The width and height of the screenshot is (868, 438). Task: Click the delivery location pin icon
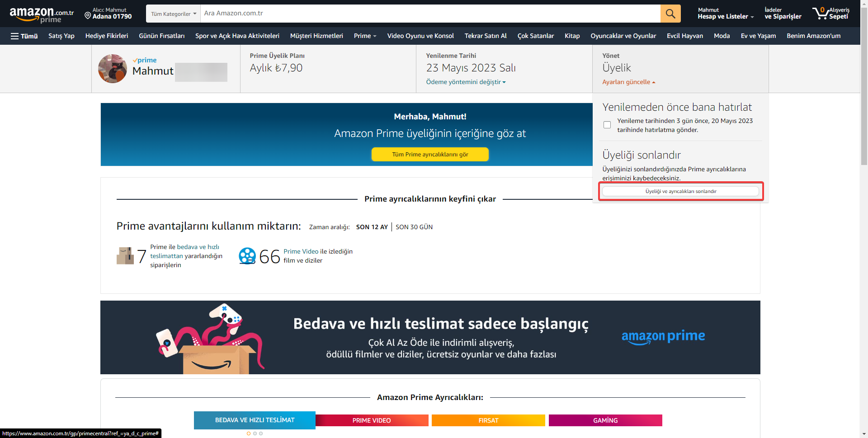[x=88, y=16]
